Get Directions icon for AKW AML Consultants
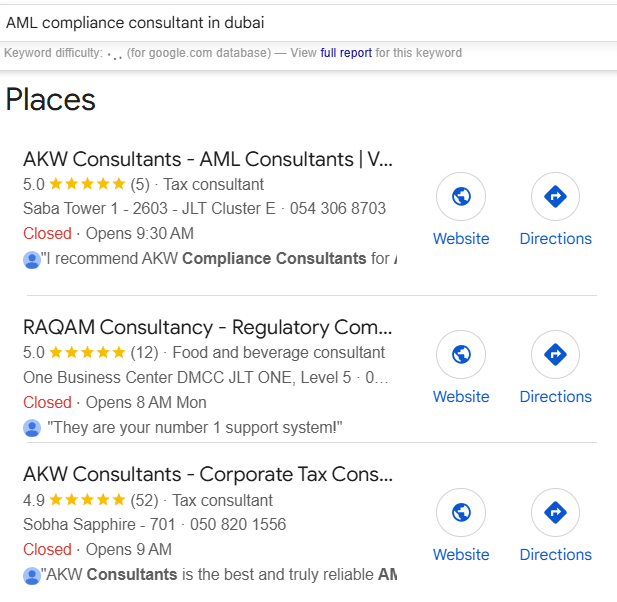617x602 pixels. click(555, 196)
